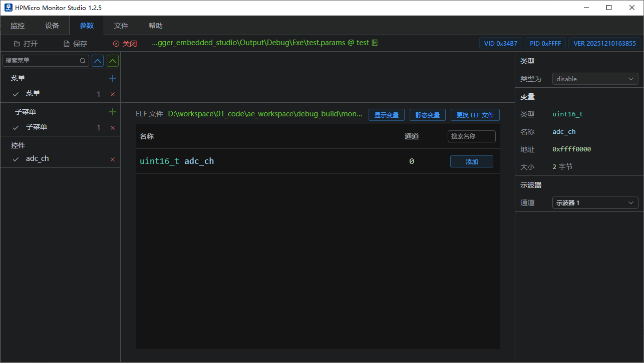Open the 文件 tab
This screenshot has height=363, width=644.
coord(121,26)
